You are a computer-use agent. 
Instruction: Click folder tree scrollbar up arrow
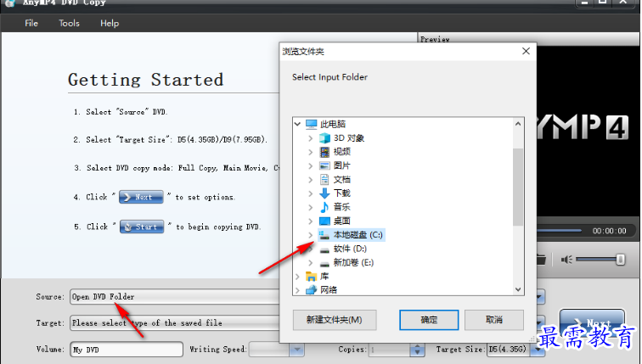click(518, 124)
